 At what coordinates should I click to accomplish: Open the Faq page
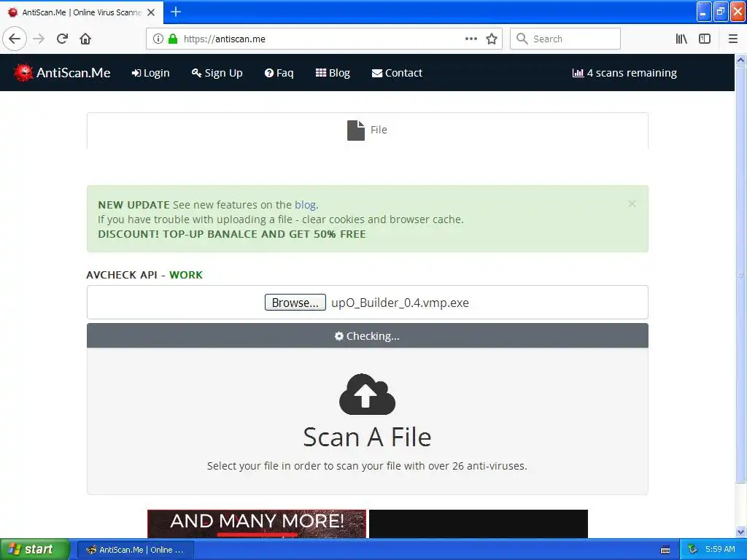tap(279, 73)
